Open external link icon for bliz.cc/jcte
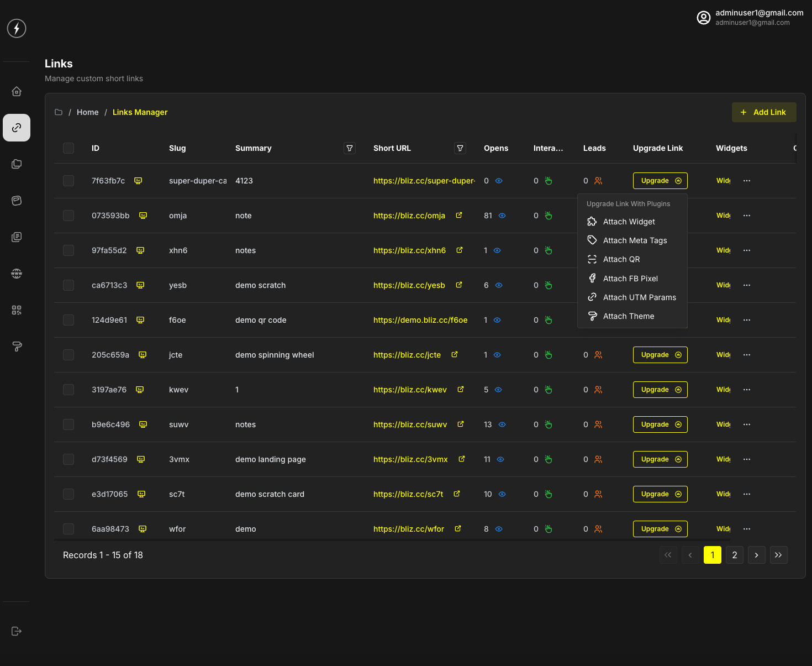 (455, 354)
